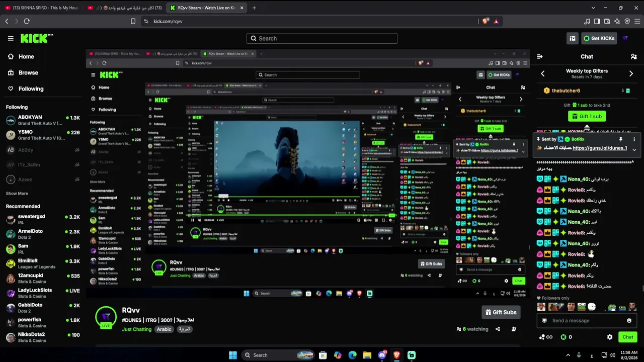Open the Just Chatting category link

tap(136, 329)
